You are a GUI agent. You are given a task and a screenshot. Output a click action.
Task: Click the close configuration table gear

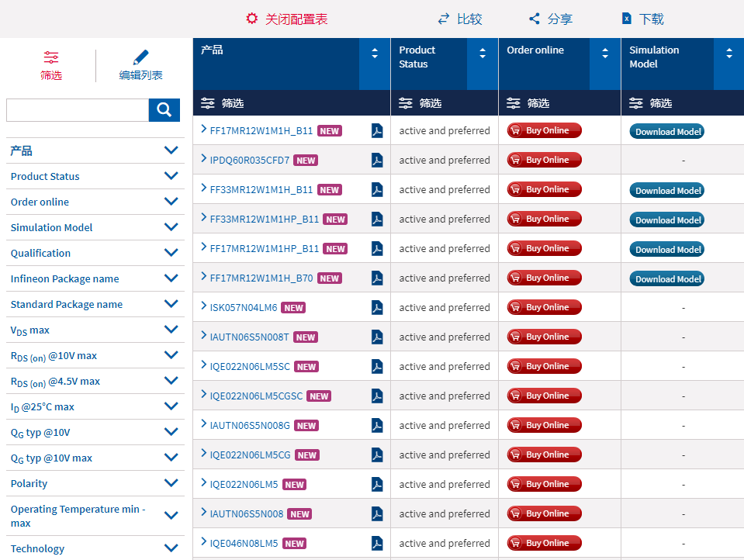tap(252, 19)
